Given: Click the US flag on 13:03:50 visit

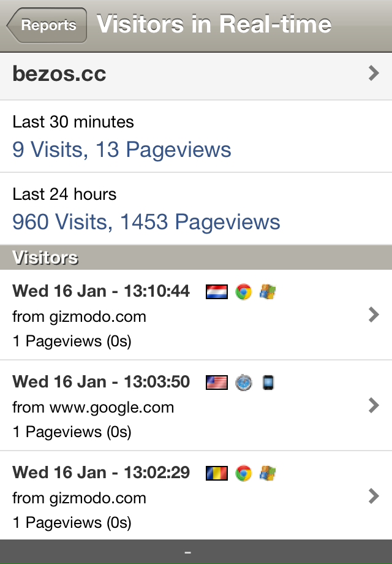Looking at the screenshot, I should [217, 383].
